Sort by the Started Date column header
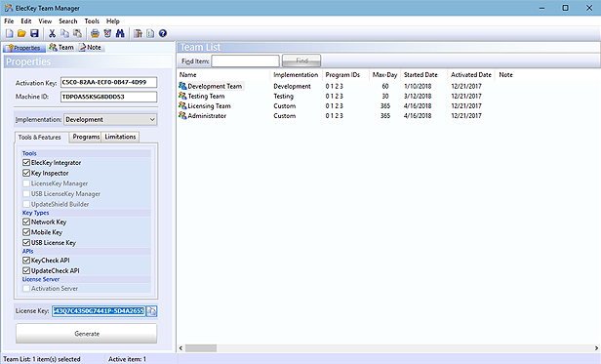Image resolution: width=601 pixels, height=364 pixels. [423, 75]
